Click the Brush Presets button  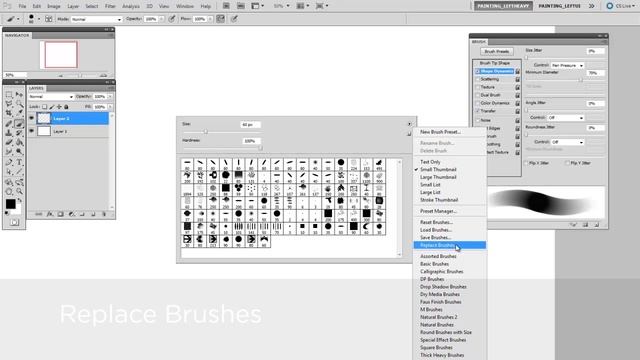pyautogui.click(x=497, y=51)
